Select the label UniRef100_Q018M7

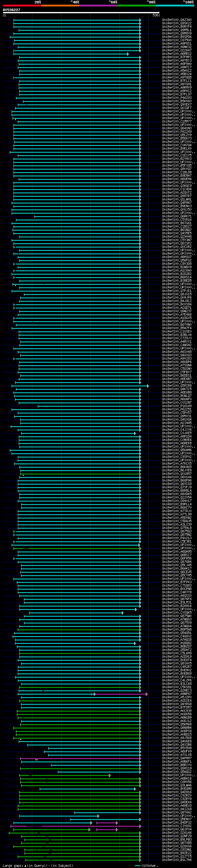click(x=176, y=474)
